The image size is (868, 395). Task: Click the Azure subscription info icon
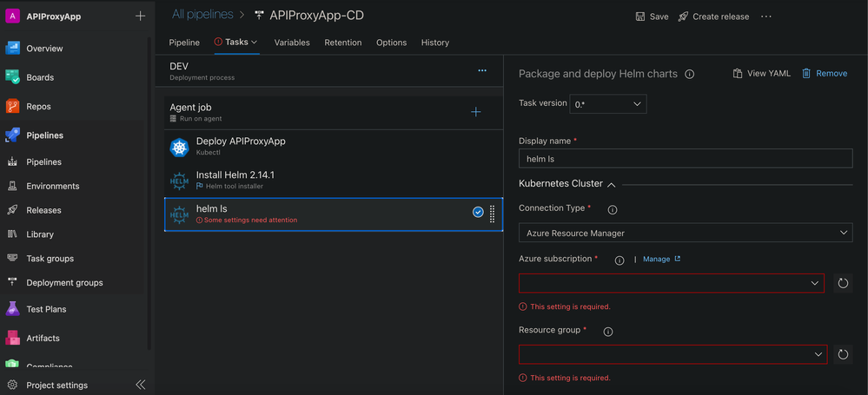620,260
